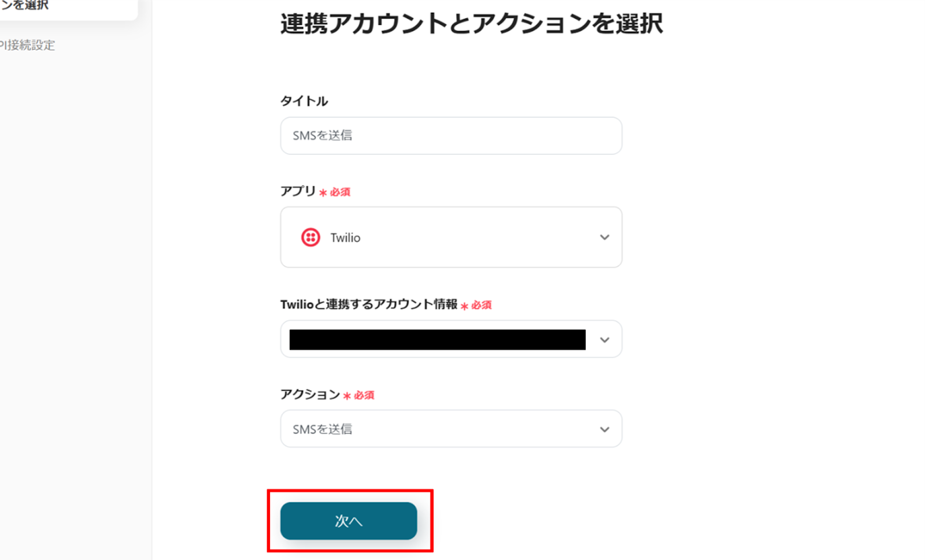Click the 必須 mark beside account info
Image resolution: width=925 pixels, height=560 pixels.
pos(481,305)
